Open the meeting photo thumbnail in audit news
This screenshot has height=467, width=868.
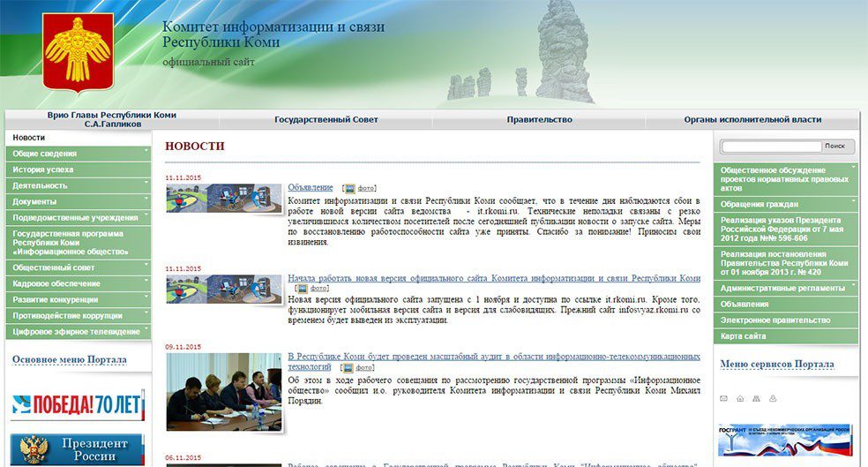(x=224, y=392)
